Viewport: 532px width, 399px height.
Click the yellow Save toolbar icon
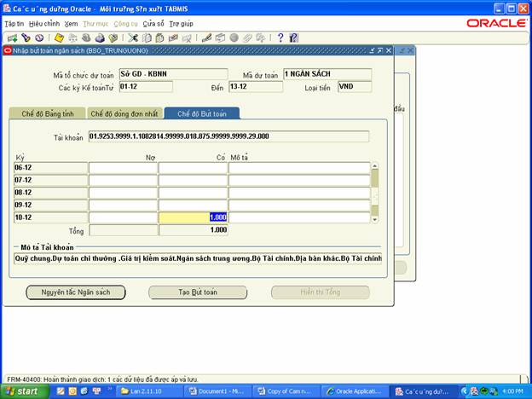click(59, 38)
